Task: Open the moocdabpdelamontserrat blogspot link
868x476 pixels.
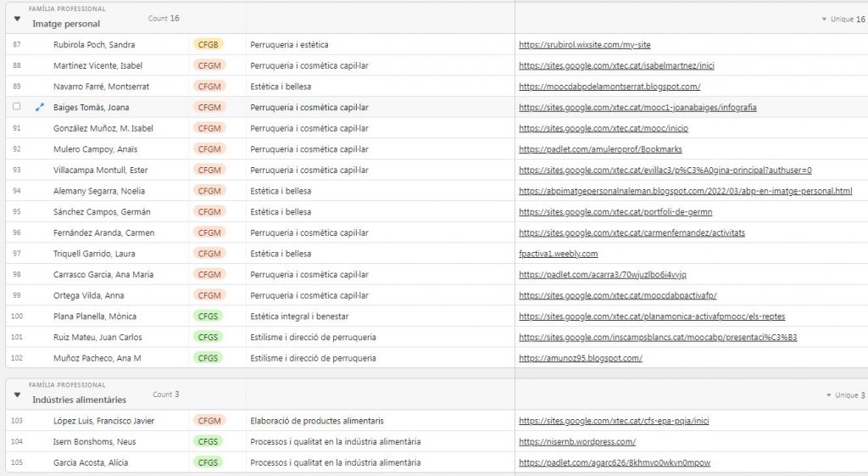Action: tap(609, 87)
